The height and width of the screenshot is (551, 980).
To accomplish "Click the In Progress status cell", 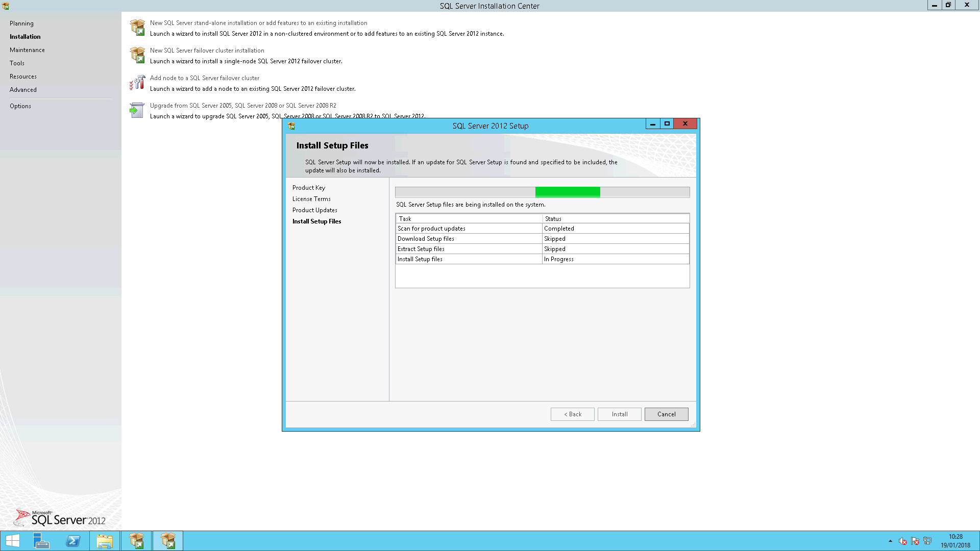I will (x=616, y=259).
